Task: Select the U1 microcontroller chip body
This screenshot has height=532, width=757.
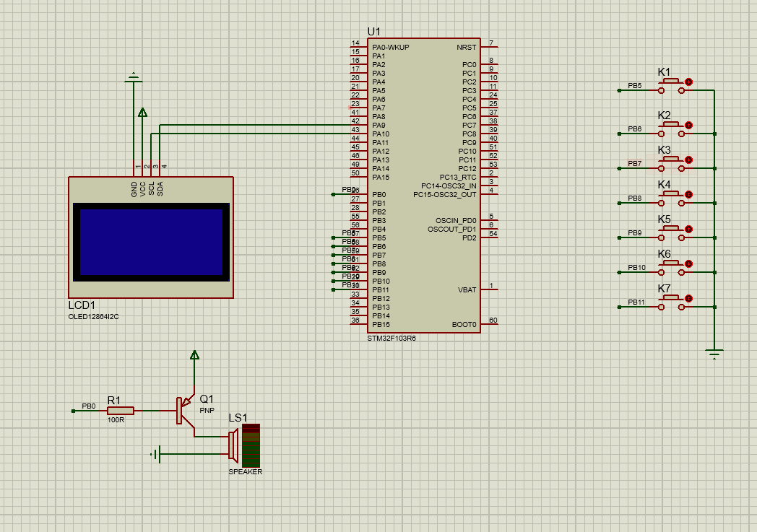Action: click(424, 186)
